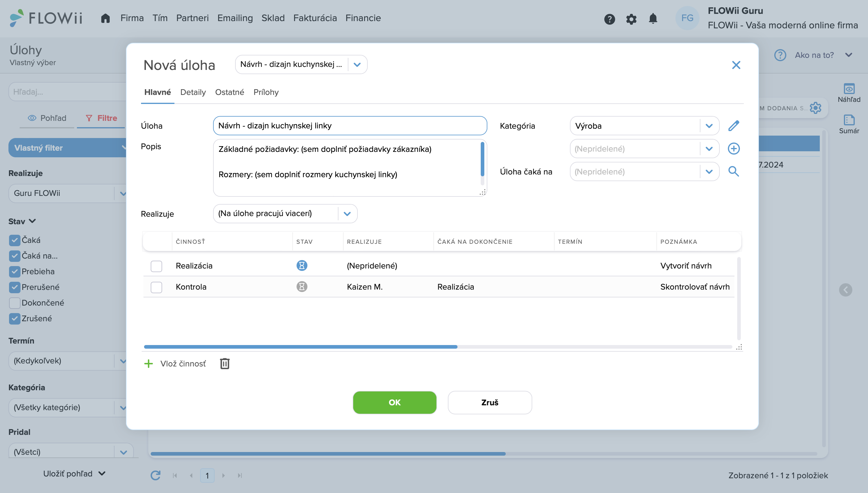Click the Vlož činnosť link
The image size is (868, 493).
click(183, 364)
